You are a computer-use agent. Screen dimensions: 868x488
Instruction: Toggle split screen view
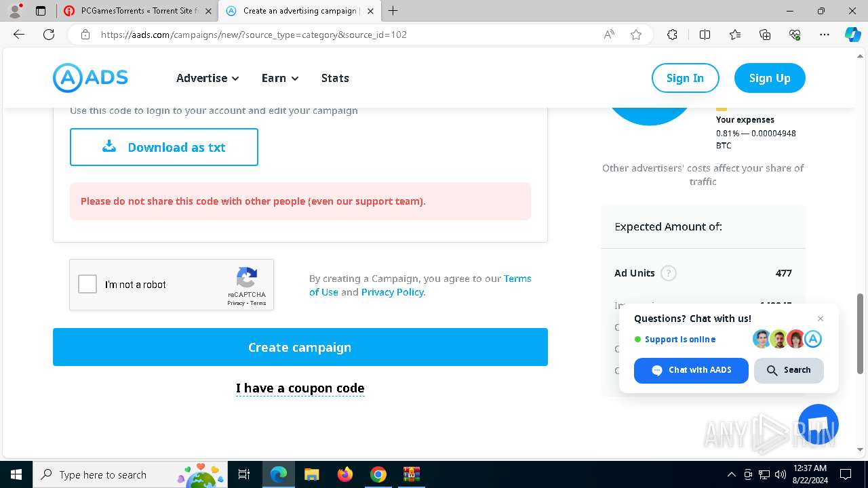705,35
